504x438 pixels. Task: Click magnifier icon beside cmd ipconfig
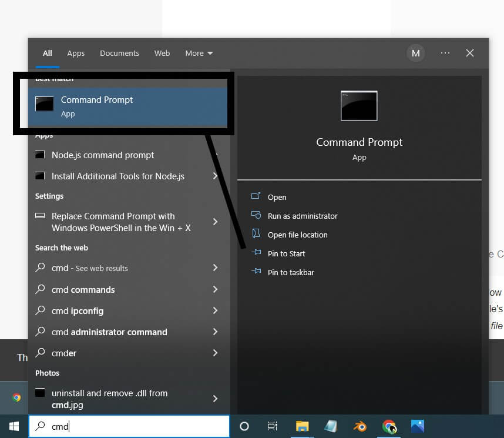point(40,310)
